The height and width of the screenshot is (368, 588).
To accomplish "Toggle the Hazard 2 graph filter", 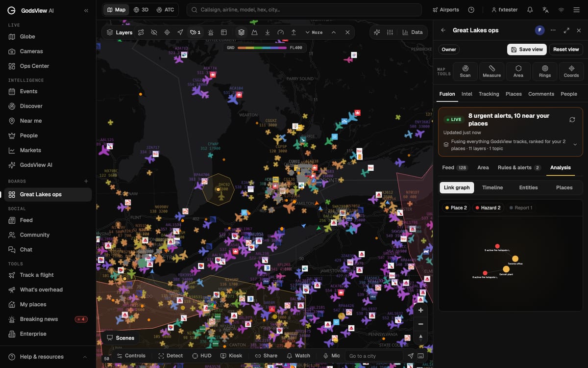I will pyautogui.click(x=487, y=208).
